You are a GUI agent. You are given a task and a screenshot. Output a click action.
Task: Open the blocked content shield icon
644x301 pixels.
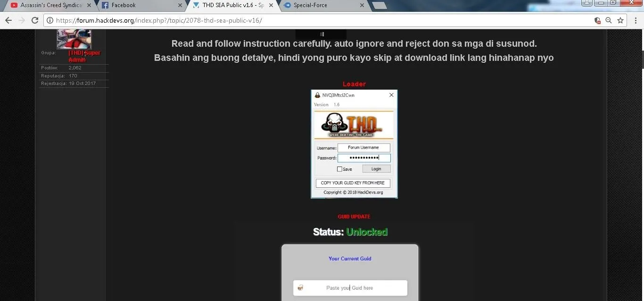tap(597, 20)
